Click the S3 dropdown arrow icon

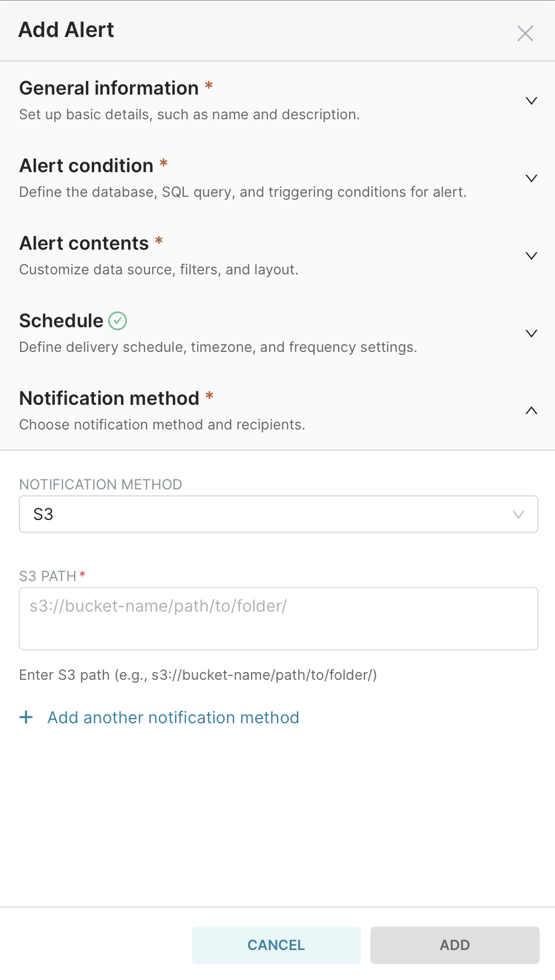click(x=518, y=515)
